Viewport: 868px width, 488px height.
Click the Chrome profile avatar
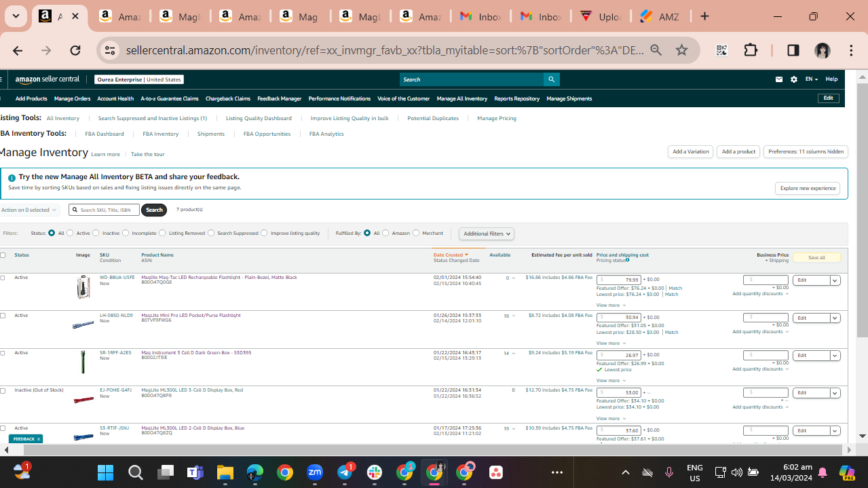coord(823,50)
